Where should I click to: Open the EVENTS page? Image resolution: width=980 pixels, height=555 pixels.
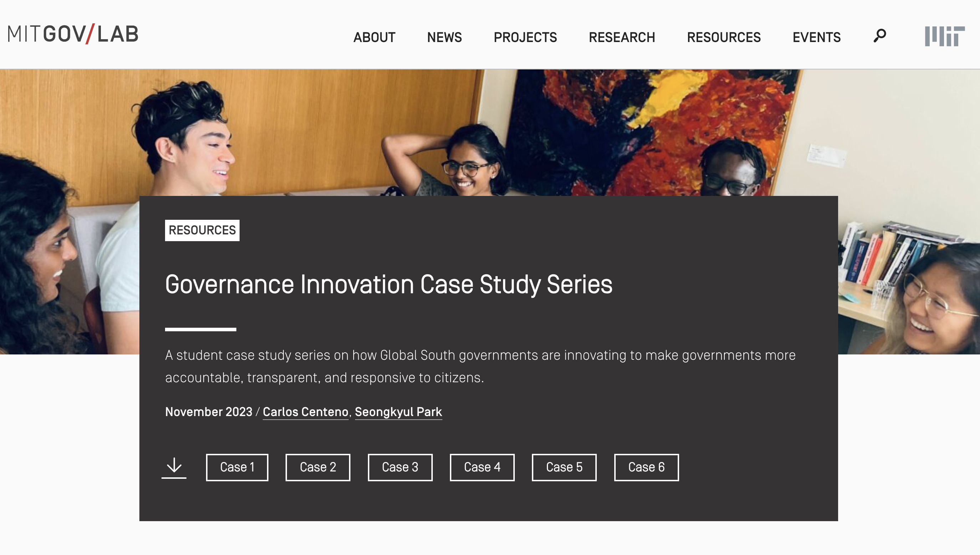point(817,37)
